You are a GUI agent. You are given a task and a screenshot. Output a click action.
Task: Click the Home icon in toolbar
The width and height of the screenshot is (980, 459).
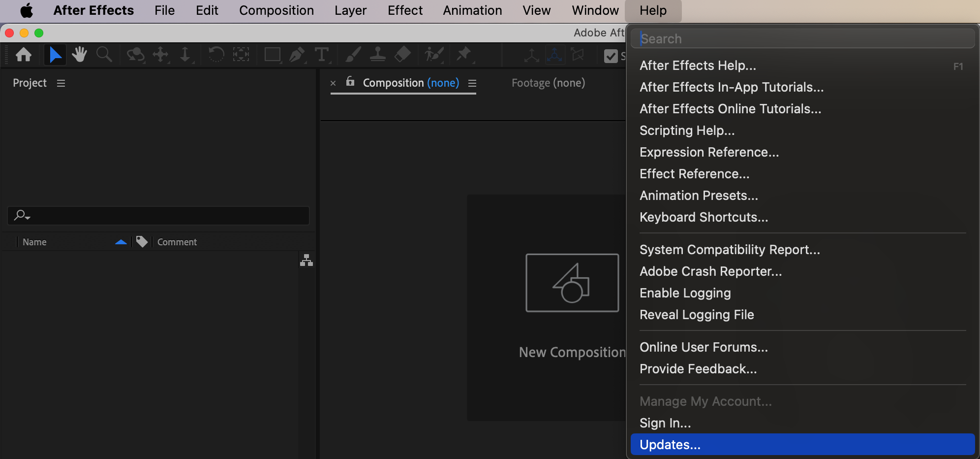tap(24, 54)
